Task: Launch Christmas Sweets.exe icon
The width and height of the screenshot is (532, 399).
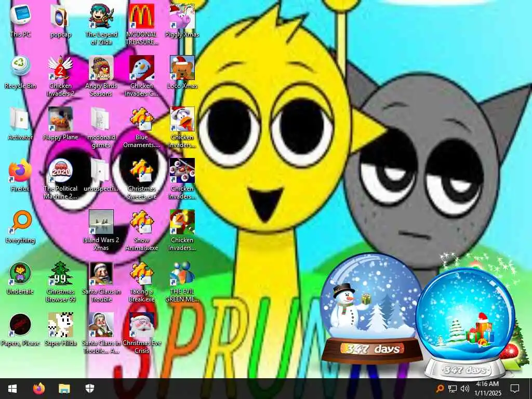Action: click(141, 179)
